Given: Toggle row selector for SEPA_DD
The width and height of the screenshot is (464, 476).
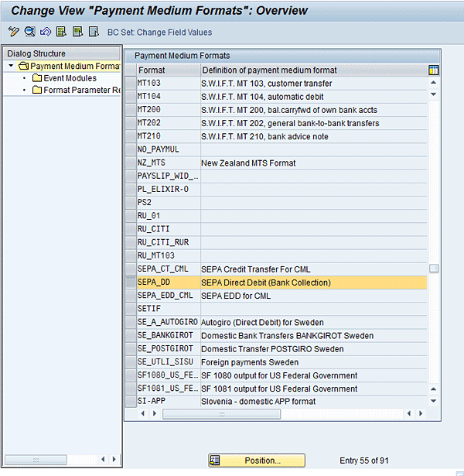Looking at the screenshot, I should click(130, 283).
